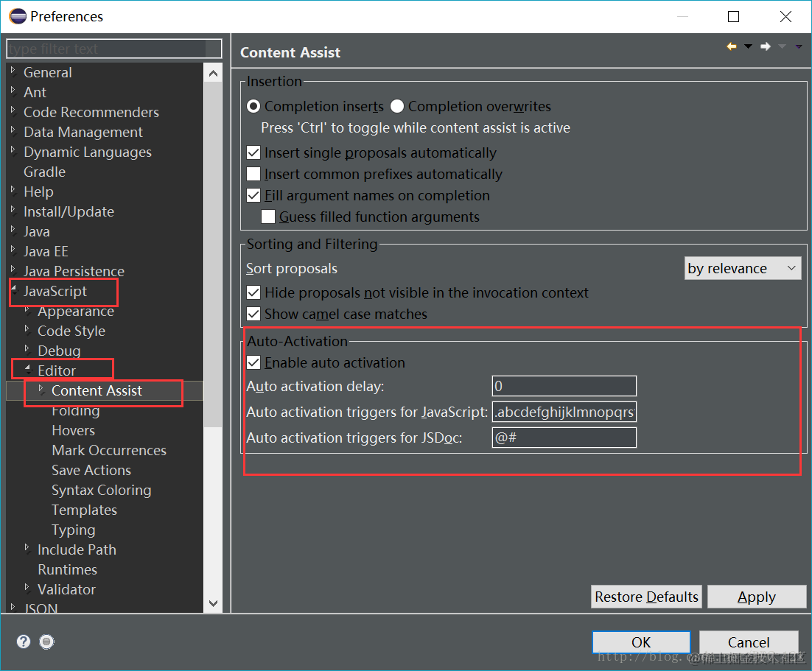Screen dimensions: 812x671
Task: Select Save Actions tree item
Action: point(91,470)
